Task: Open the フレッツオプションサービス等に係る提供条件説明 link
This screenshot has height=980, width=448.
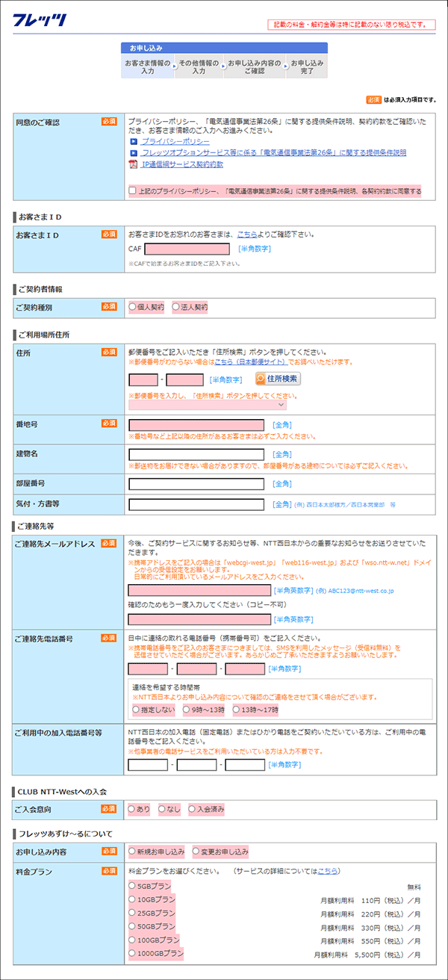Action: (x=274, y=152)
